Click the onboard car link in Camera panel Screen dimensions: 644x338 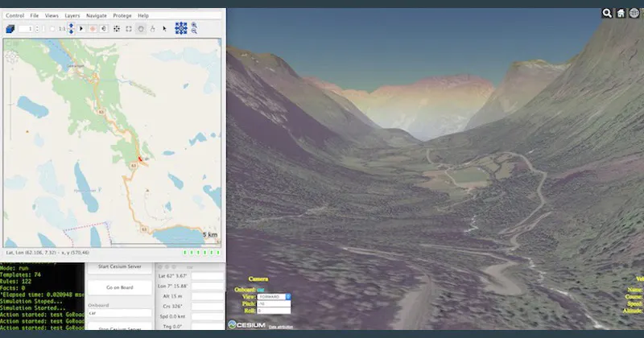(261, 290)
